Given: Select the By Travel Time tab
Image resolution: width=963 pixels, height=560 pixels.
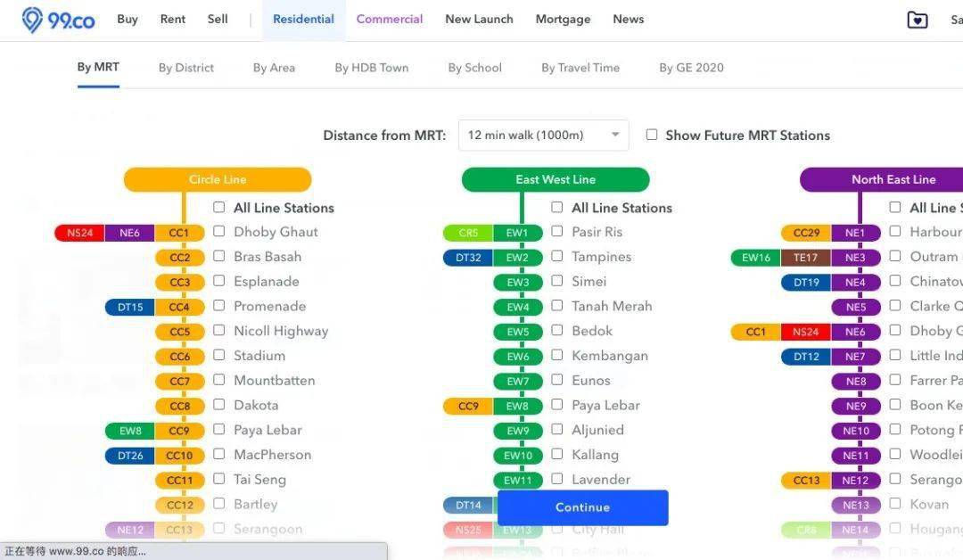Looking at the screenshot, I should tap(580, 68).
